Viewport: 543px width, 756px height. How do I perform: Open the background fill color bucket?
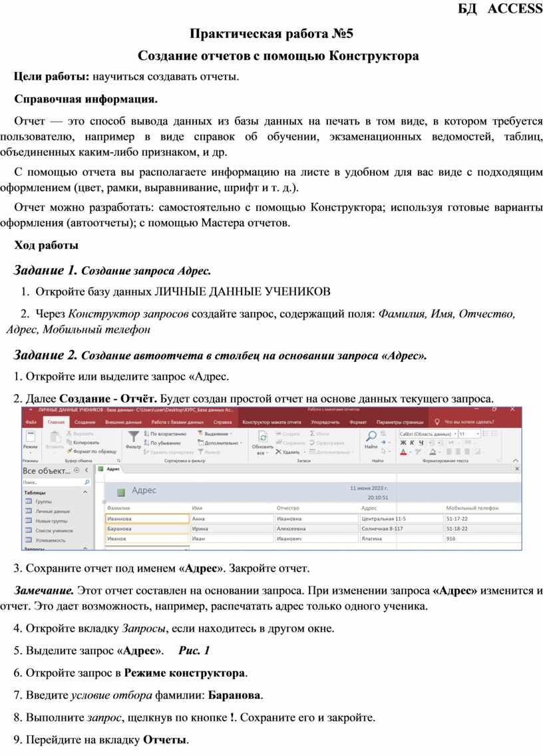[x=433, y=452]
